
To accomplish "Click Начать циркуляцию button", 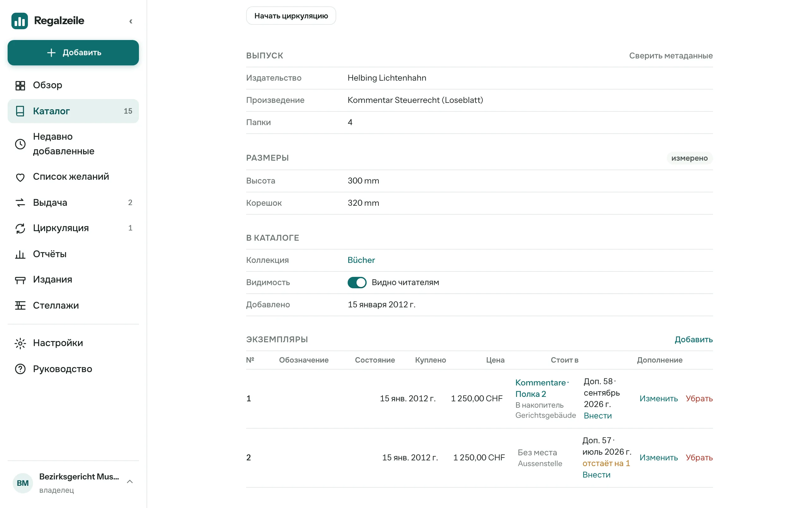I will click(x=291, y=16).
